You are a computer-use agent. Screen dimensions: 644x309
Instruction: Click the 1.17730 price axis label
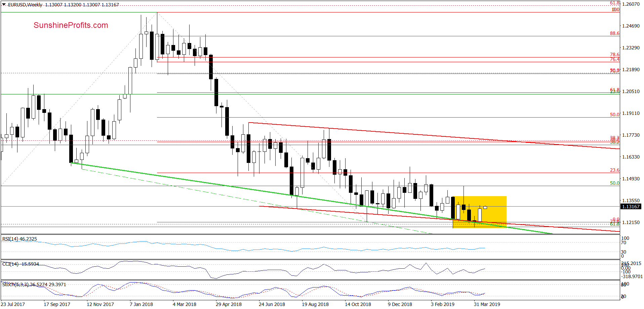631,135
